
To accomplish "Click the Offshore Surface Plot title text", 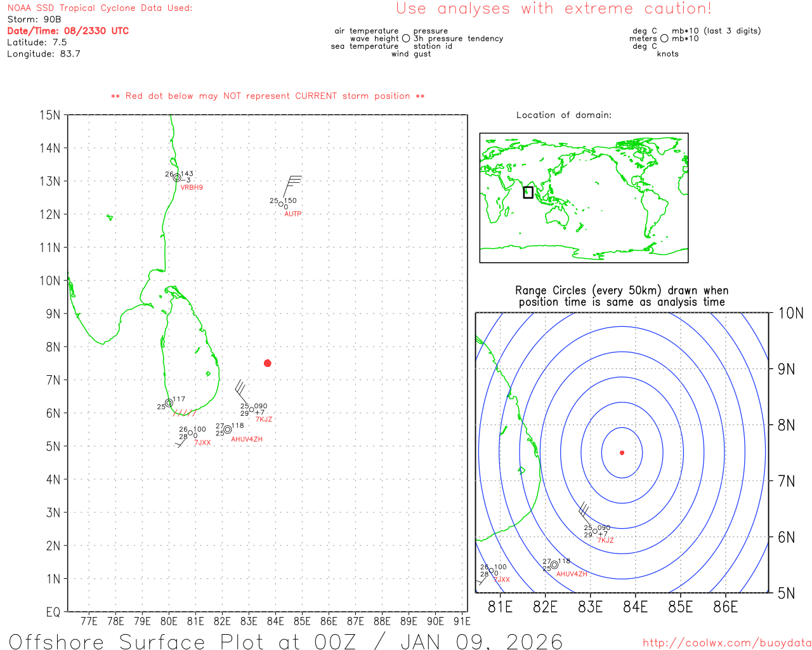I will pyautogui.click(x=285, y=641).
